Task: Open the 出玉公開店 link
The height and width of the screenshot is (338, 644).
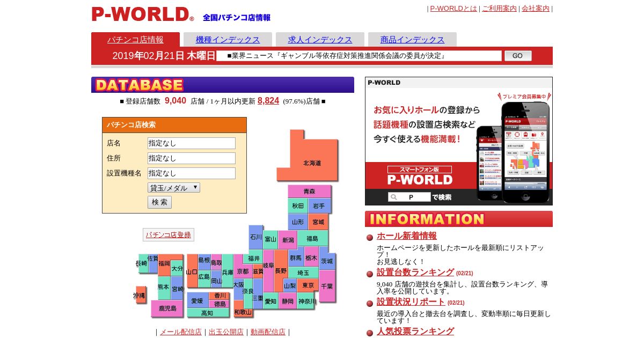Action: click(226, 332)
